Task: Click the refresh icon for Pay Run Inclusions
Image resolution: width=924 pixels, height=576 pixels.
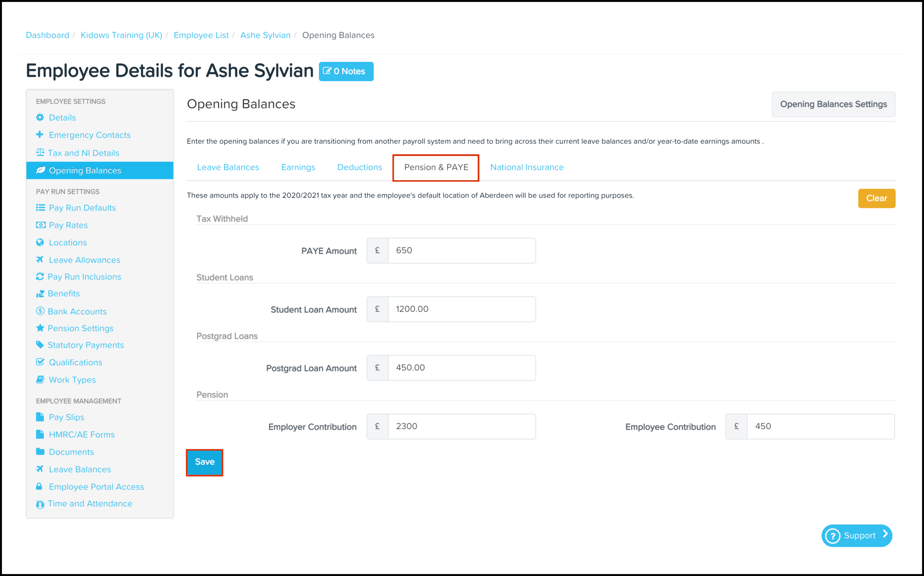Action: click(x=40, y=277)
